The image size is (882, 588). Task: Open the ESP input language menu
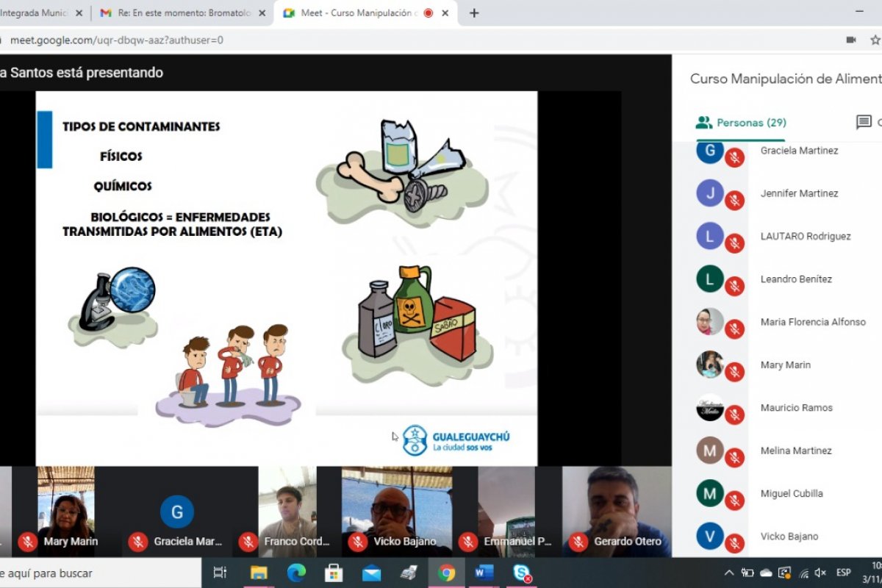click(x=843, y=573)
